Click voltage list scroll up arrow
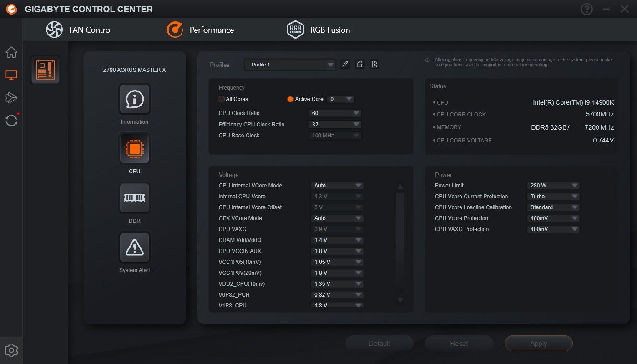This screenshot has width=637, height=364. click(x=400, y=187)
